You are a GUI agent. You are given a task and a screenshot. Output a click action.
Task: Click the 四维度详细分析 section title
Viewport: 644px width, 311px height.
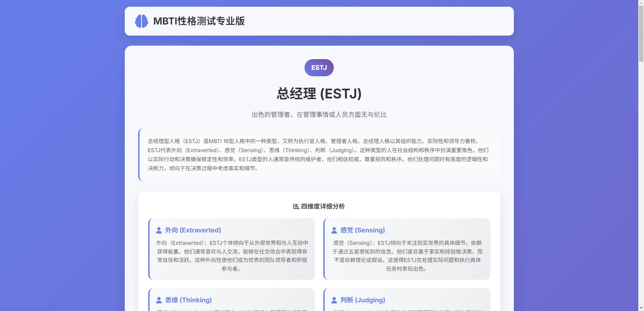[x=323, y=206]
